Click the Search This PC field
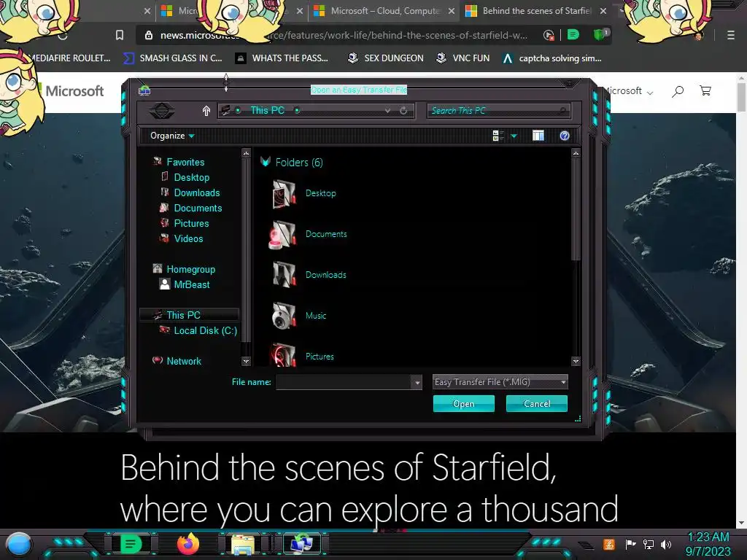The width and height of the screenshot is (747, 560). 499,111
